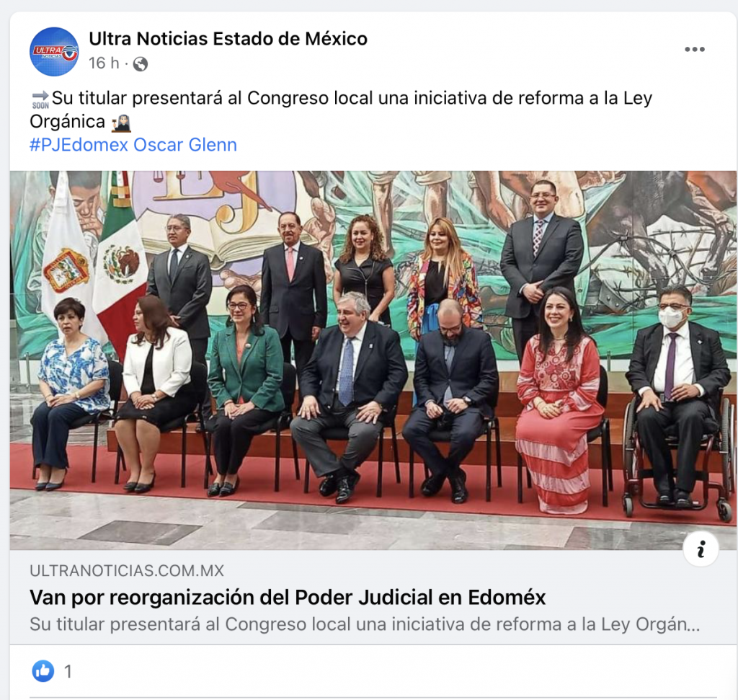Click the ULTRANOTICIAS.COM.MX source domain
This screenshot has width=738, height=700.
click(127, 570)
